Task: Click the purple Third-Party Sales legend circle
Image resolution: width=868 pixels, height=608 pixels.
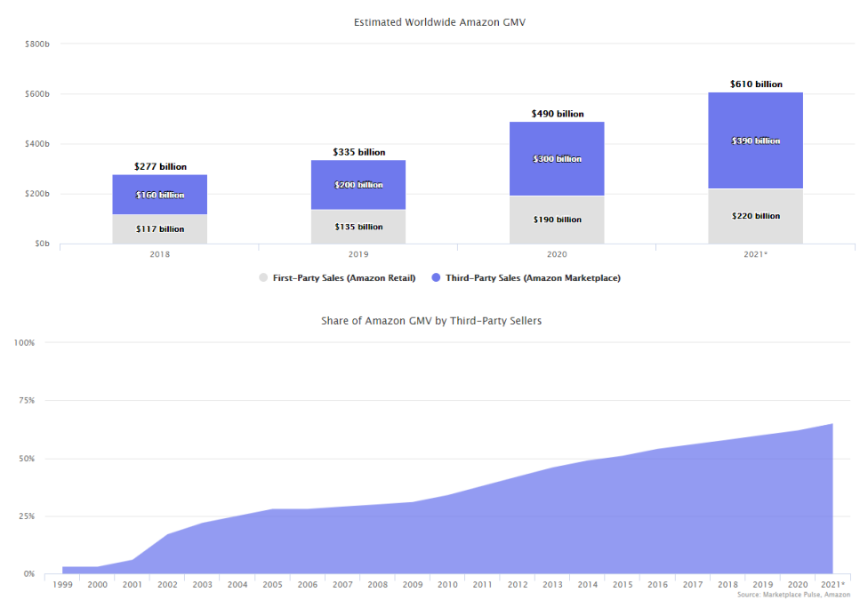Action: click(437, 278)
